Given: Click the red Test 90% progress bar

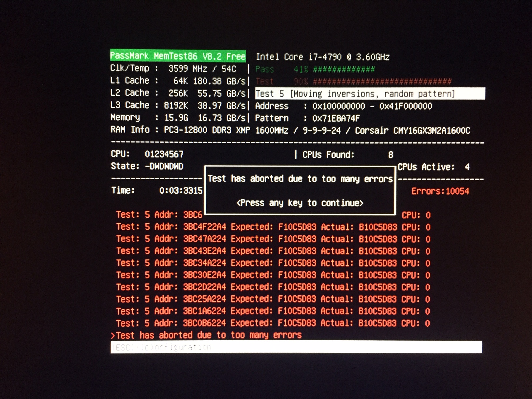Looking at the screenshot, I should (354, 81).
